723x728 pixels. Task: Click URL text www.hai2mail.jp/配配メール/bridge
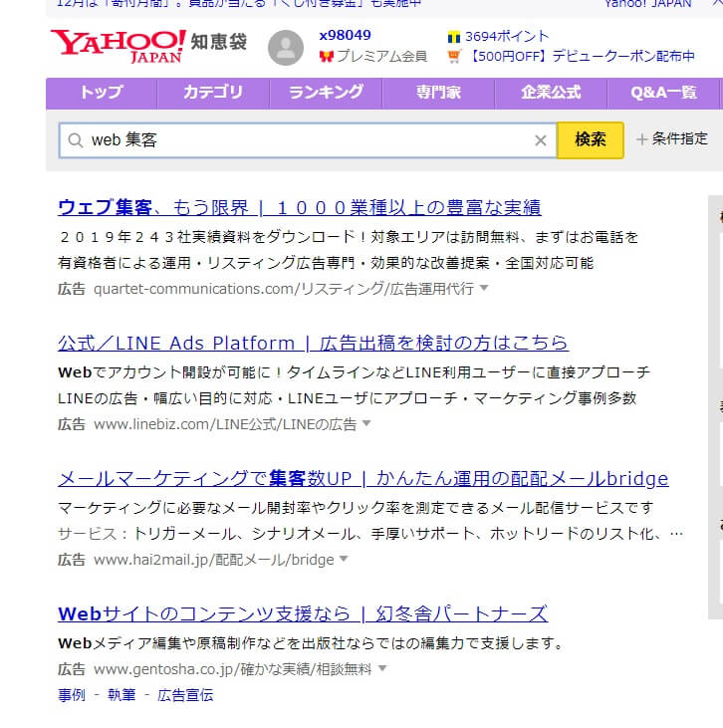(x=213, y=560)
